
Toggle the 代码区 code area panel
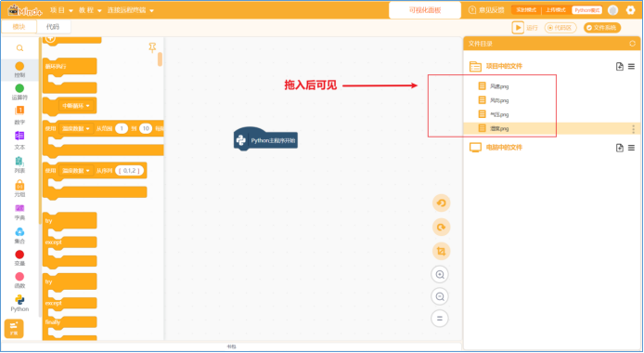560,28
